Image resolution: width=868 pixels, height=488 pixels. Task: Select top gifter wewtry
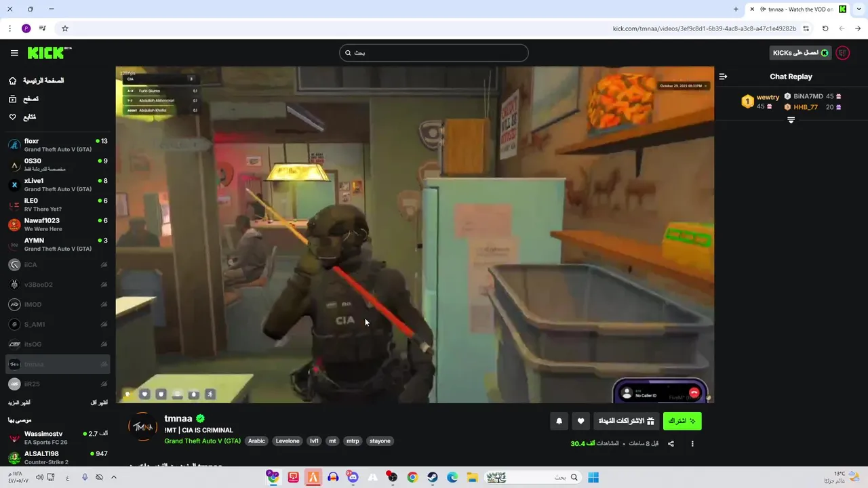pos(761,102)
